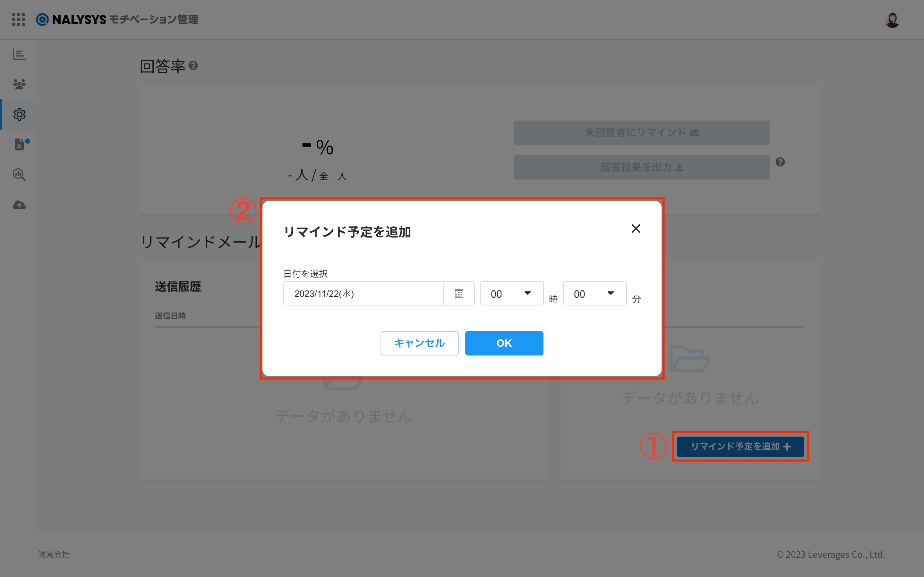This screenshot has height=577, width=924.
Task: Close the リマインド予定を追加 dialog
Action: (x=636, y=229)
